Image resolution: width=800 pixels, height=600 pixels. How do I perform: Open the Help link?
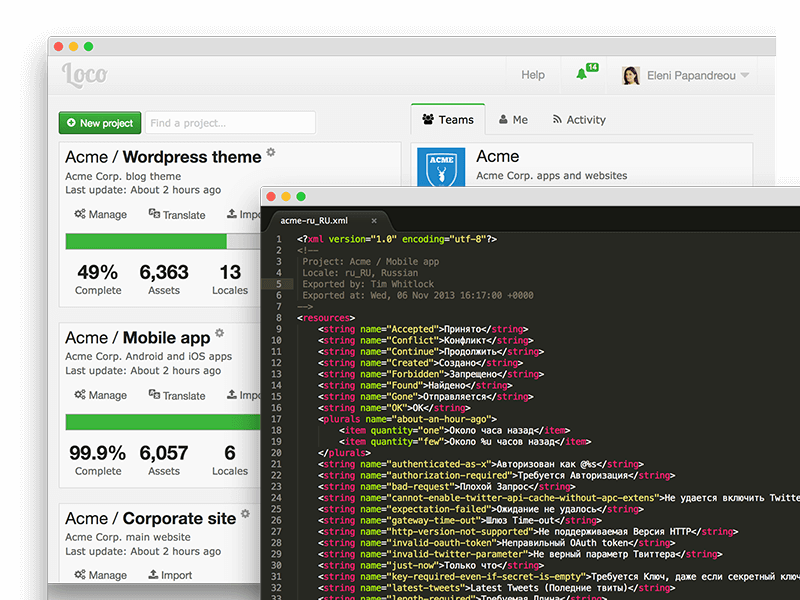(533, 75)
